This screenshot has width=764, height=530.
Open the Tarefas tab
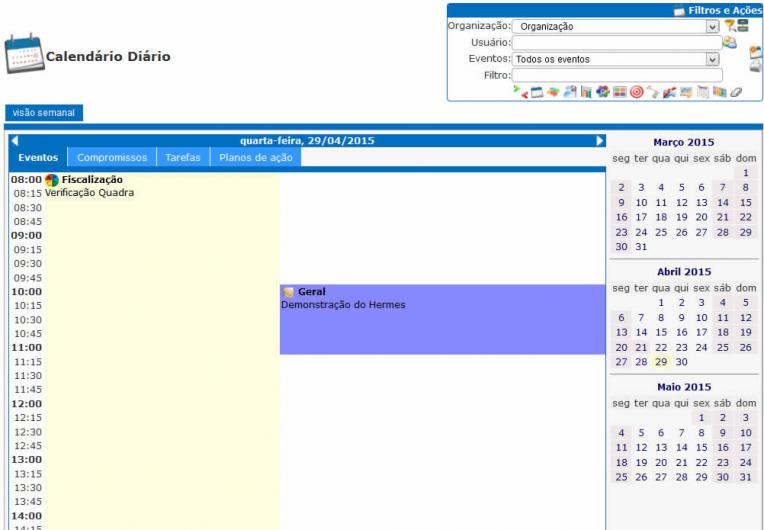(182, 157)
